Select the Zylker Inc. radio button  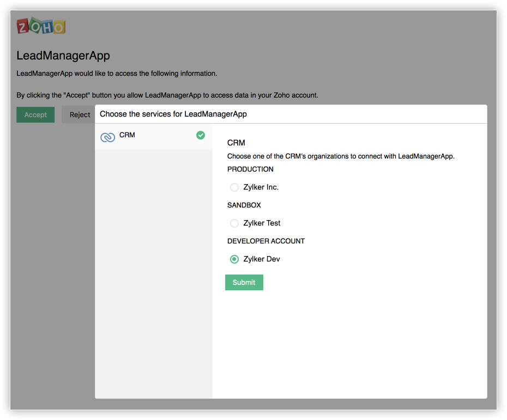pyautogui.click(x=234, y=187)
